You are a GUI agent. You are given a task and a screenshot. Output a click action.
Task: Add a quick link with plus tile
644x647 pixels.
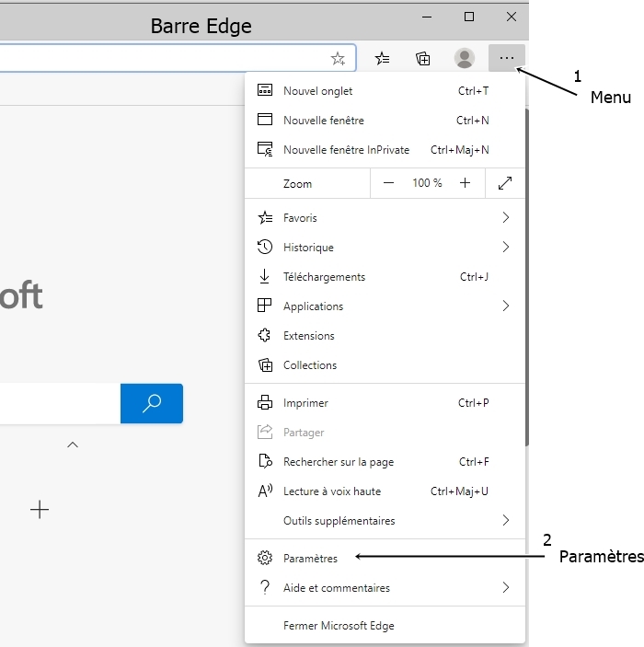[40, 510]
